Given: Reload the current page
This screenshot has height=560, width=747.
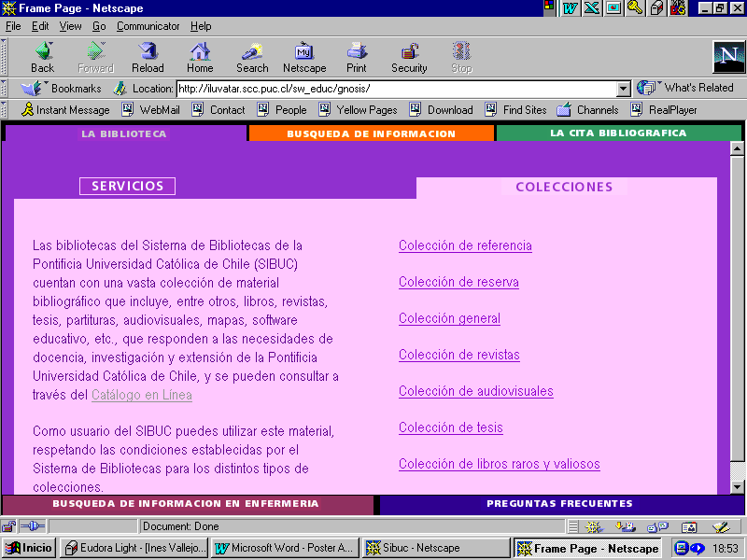Looking at the screenshot, I should [148, 52].
